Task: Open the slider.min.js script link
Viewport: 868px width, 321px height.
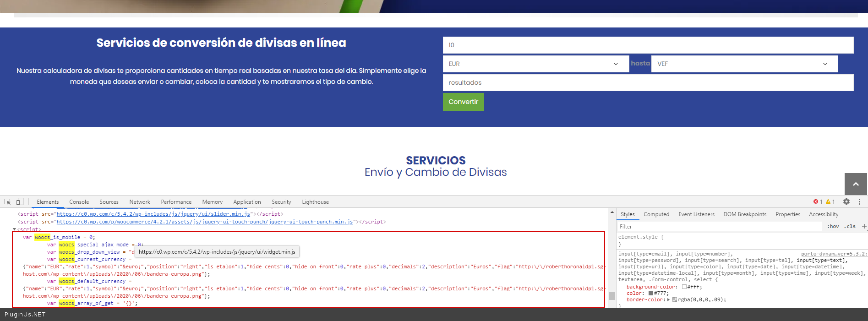Action: click(x=153, y=214)
